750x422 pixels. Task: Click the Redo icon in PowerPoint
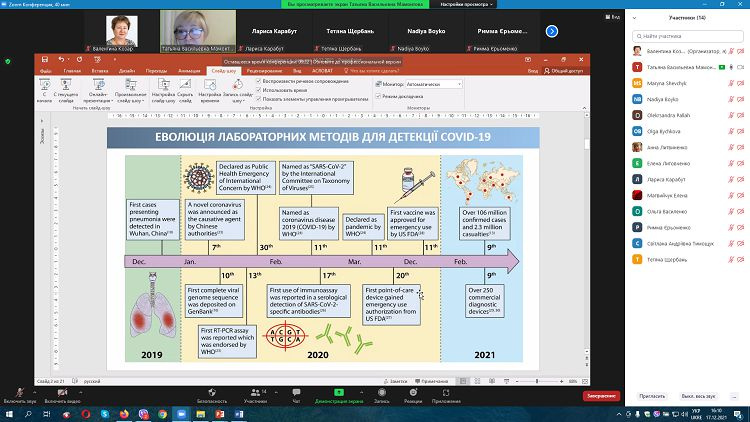[79, 59]
